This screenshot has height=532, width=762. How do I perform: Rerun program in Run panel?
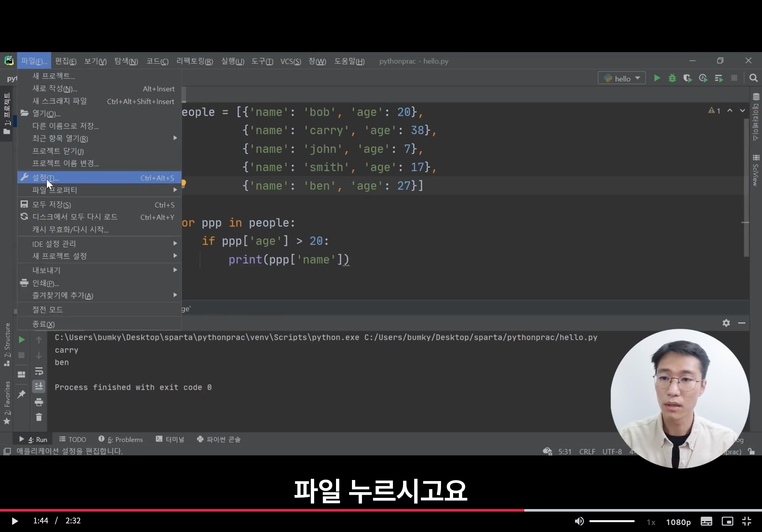point(22,340)
